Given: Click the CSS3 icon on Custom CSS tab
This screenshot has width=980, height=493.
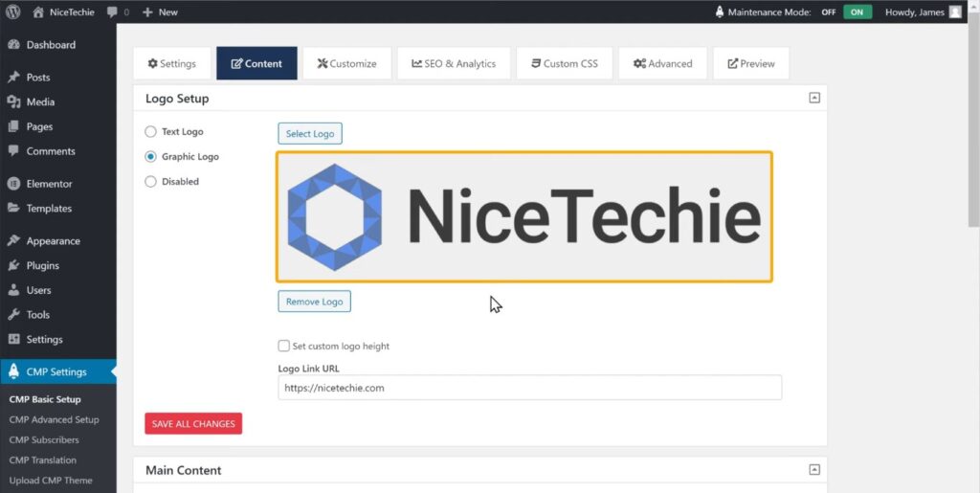Looking at the screenshot, I should [536, 64].
